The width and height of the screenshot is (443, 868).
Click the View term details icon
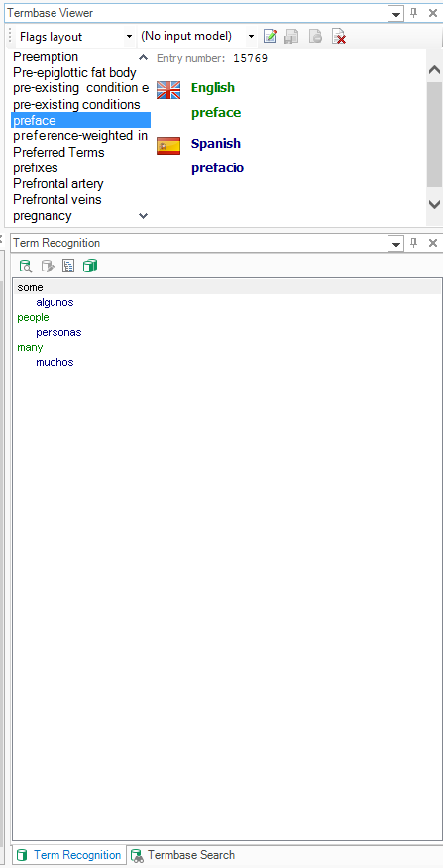point(26,267)
